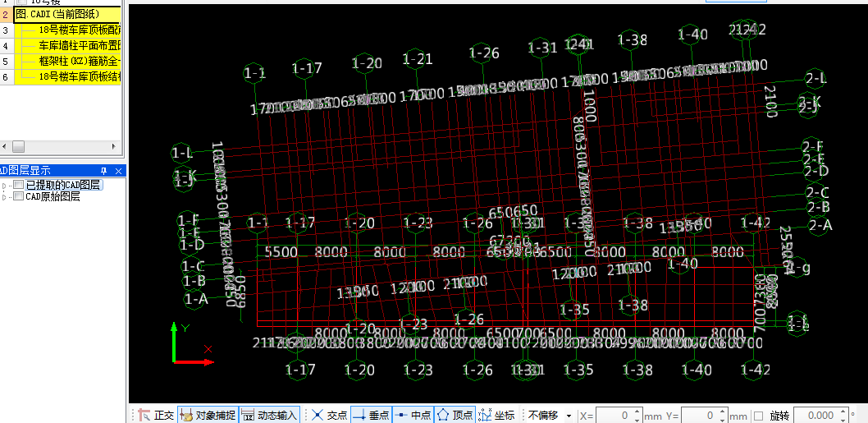
Task: Click bottom axis bubble 1-17
Action: tap(299, 370)
